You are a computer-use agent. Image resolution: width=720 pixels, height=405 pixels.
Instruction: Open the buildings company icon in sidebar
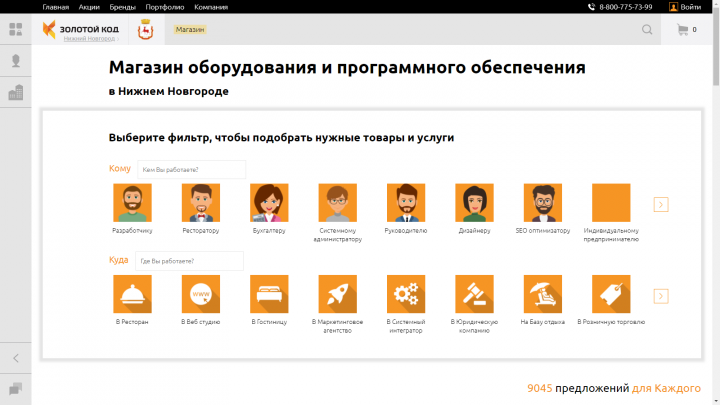(16, 92)
